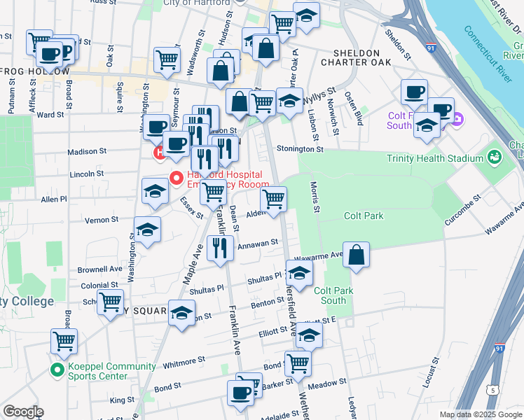Open the restaurant marker near Annawan St
The image size is (524, 420).
(220, 251)
